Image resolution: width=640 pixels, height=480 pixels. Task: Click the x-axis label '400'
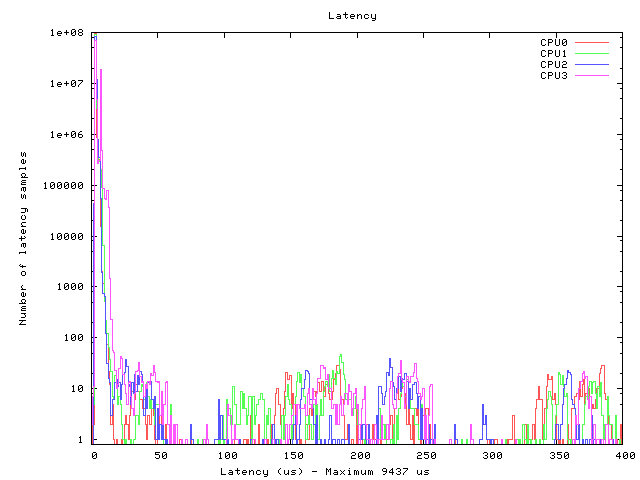pyautogui.click(x=625, y=456)
